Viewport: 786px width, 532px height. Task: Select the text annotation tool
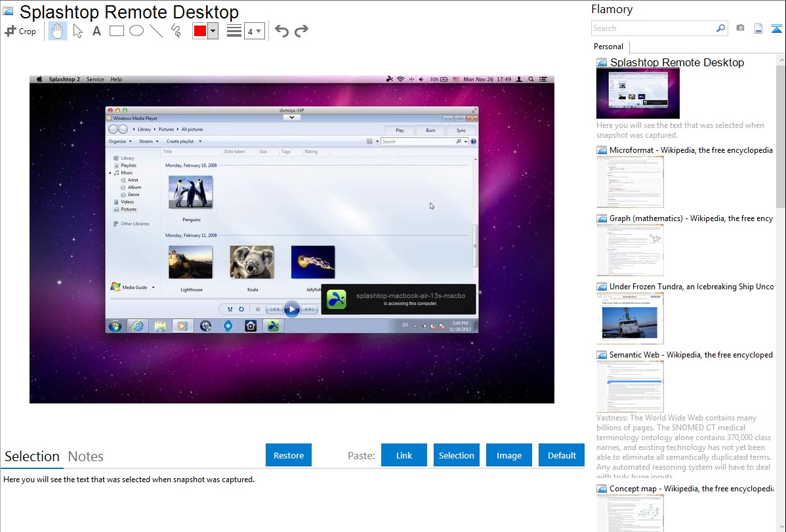point(96,31)
